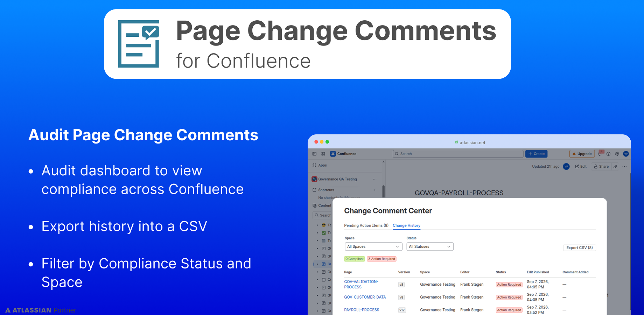Click v12 version badge
This screenshot has width=644, height=315.
[402, 310]
